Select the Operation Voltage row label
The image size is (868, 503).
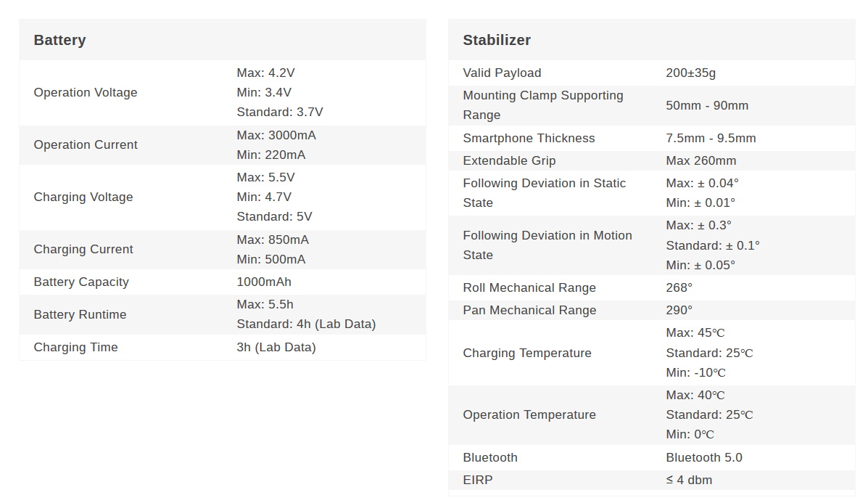tap(86, 92)
